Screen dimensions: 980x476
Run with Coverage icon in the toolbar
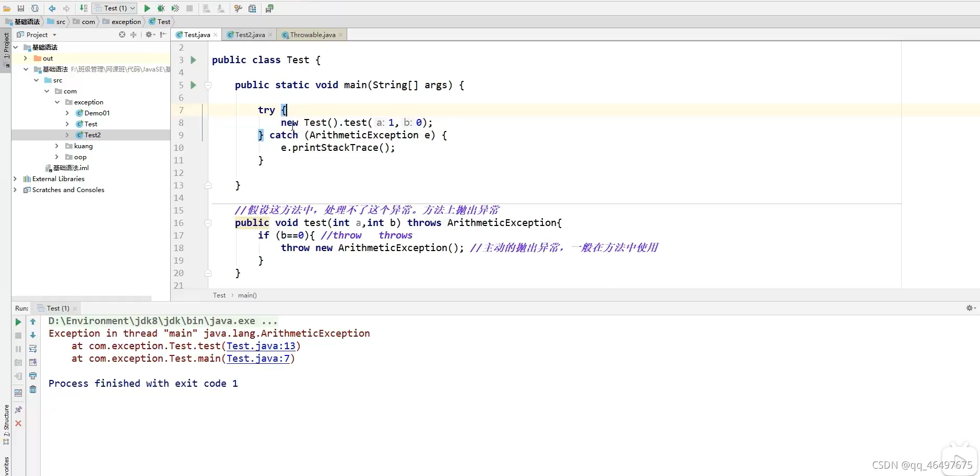click(x=175, y=8)
